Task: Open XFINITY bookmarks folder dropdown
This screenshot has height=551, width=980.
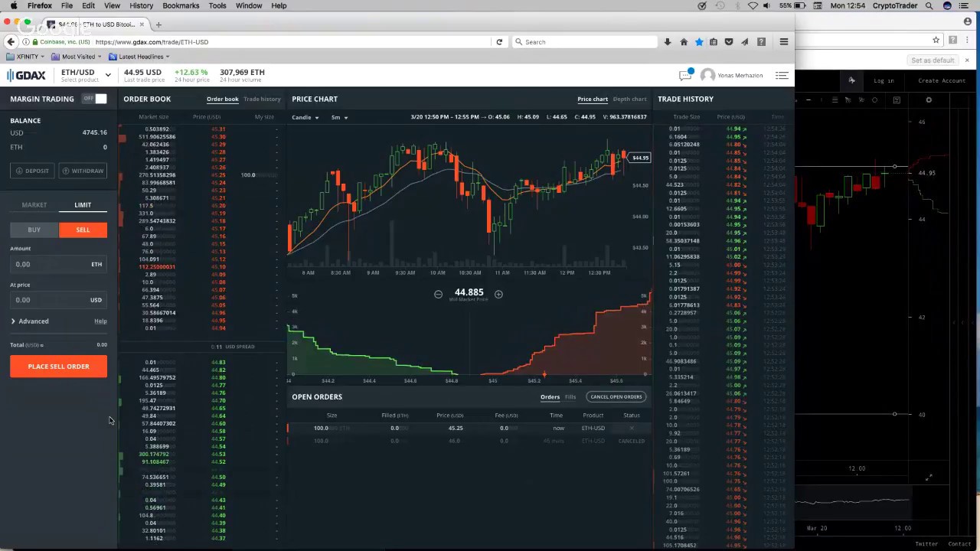Action: pyautogui.click(x=26, y=57)
